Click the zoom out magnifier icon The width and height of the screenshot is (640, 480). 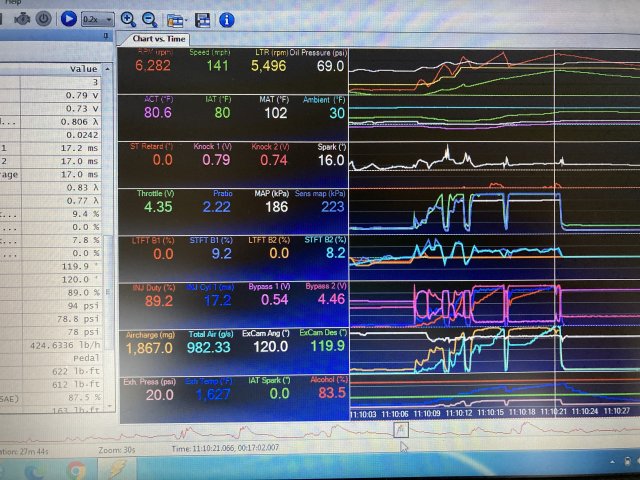click(149, 18)
